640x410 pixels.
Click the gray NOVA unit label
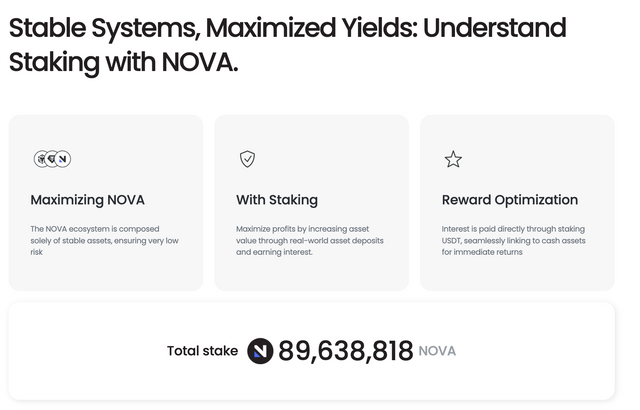point(437,351)
